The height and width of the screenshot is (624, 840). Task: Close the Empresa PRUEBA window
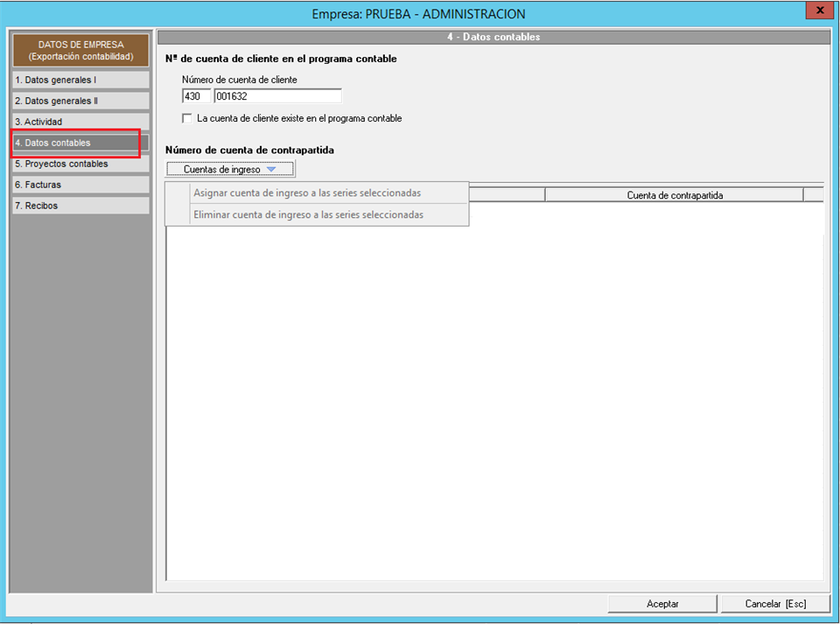click(819, 11)
